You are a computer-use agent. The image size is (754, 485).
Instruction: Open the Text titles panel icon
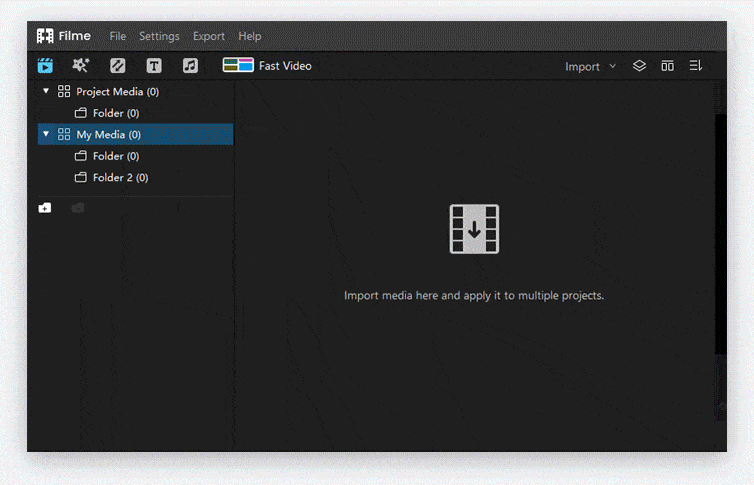[154, 66]
